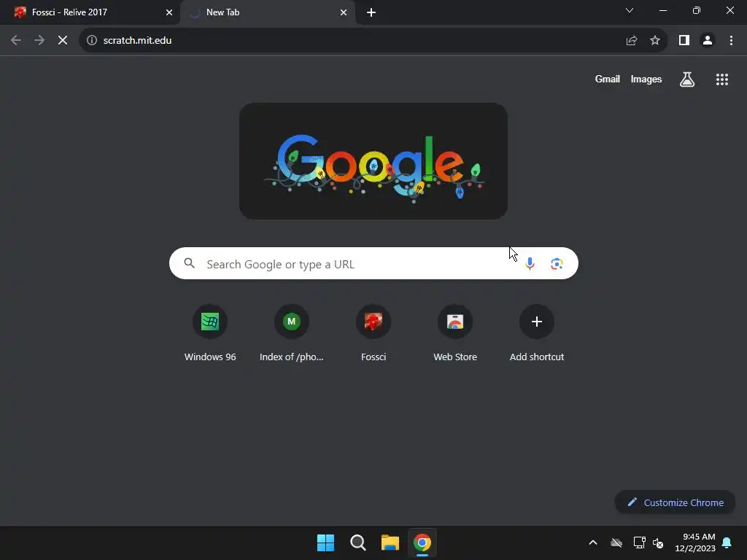The width and height of the screenshot is (747, 560).
Task: Switch to Fossci - Relive 2017 tab
Action: (90, 12)
